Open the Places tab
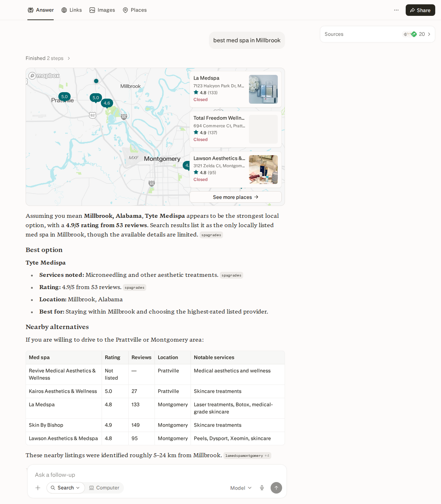 tap(135, 10)
